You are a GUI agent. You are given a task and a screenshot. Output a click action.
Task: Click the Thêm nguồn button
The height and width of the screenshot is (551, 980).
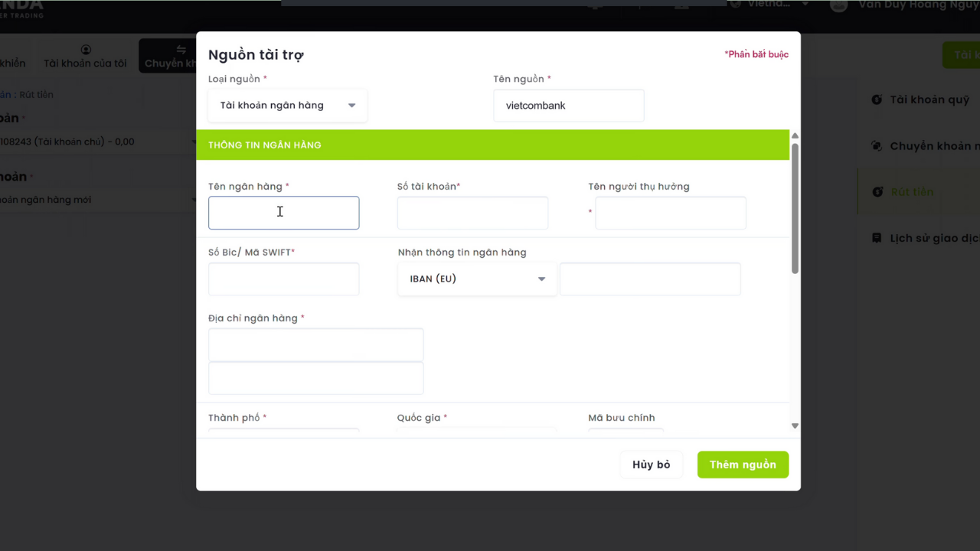[x=742, y=465]
